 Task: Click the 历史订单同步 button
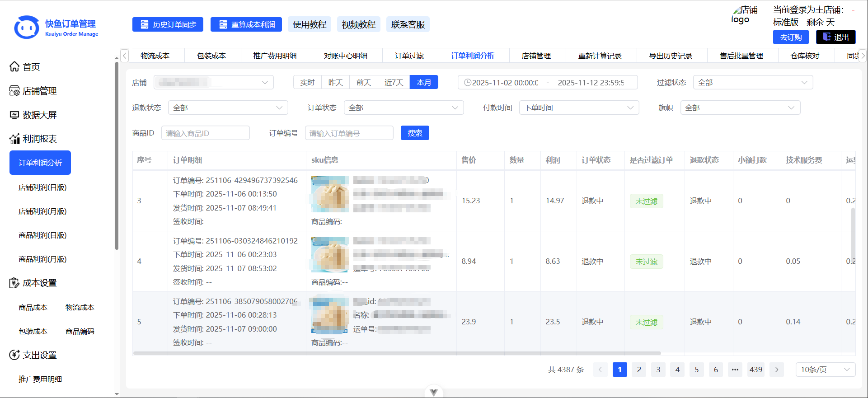point(168,24)
